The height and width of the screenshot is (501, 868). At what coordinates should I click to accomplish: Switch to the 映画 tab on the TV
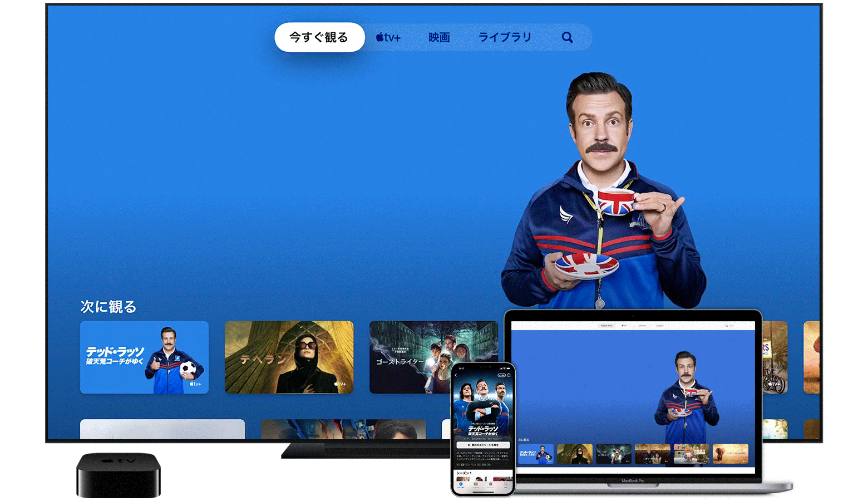(x=439, y=37)
